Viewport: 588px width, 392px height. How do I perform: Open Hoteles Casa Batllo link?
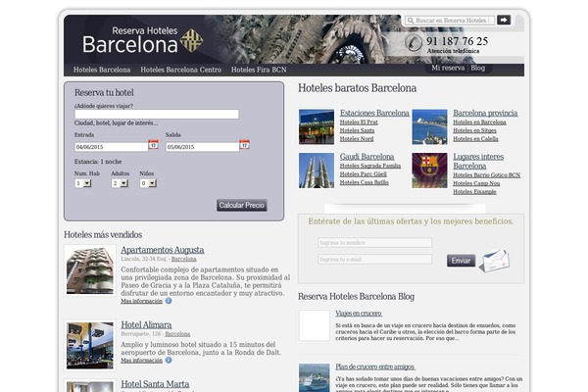(365, 182)
